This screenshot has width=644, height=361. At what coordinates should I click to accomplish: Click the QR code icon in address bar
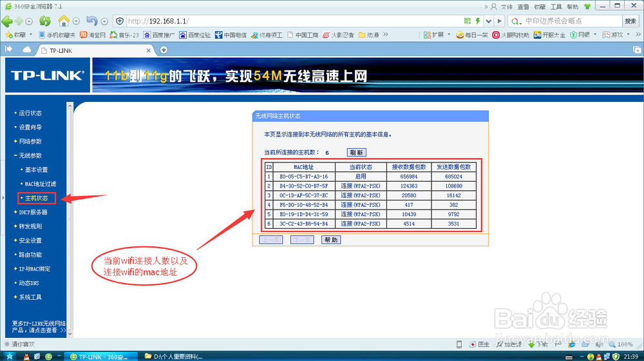coord(468,21)
